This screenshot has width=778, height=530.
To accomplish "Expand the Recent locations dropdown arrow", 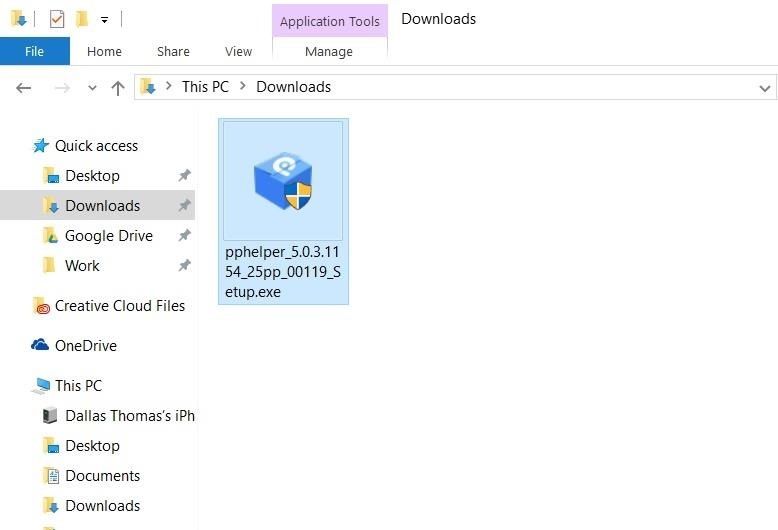I will click(92, 88).
